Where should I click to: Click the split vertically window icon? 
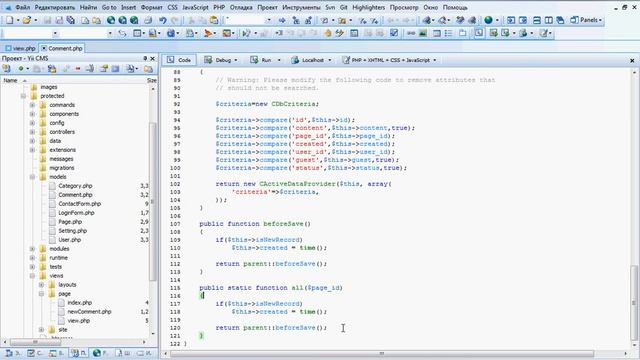(549, 20)
